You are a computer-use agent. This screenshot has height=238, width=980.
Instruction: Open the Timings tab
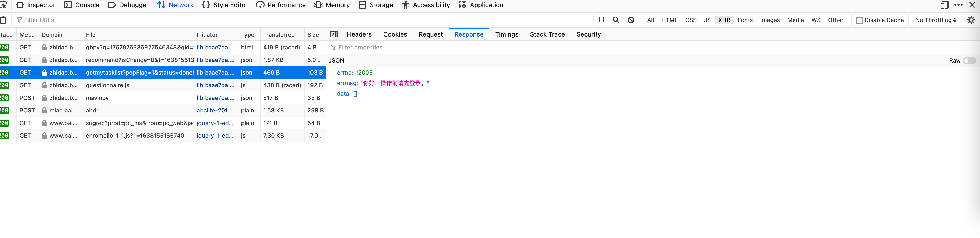[x=507, y=34]
